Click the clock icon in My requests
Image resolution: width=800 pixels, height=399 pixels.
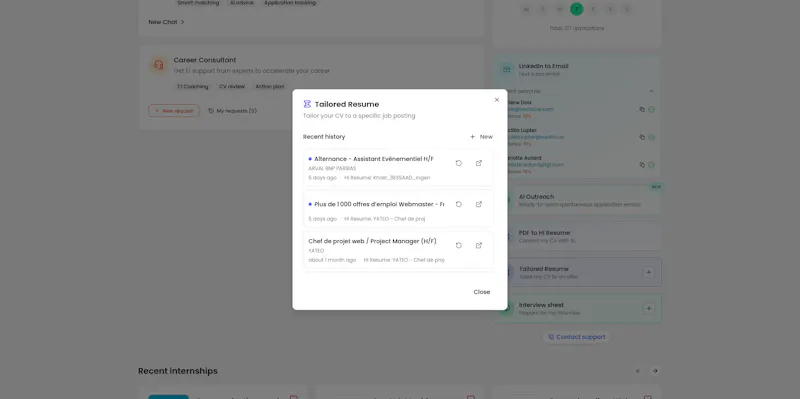click(211, 111)
